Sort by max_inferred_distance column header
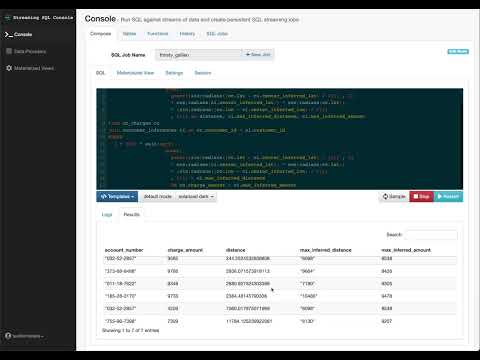This screenshot has height=360, width=480. pyautogui.click(x=325, y=250)
